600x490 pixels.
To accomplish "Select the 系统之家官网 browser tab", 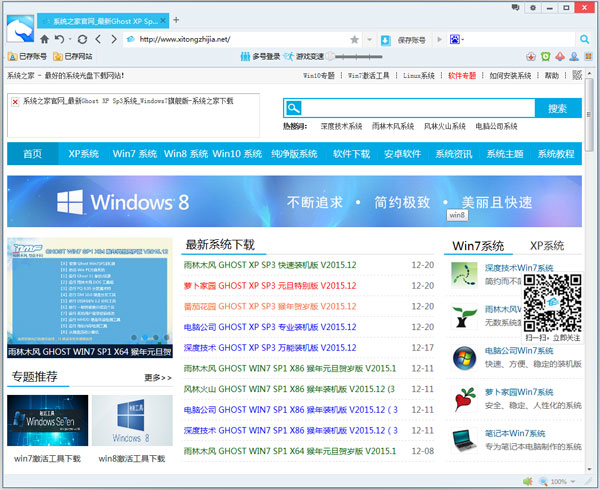I will coord(103,21).
